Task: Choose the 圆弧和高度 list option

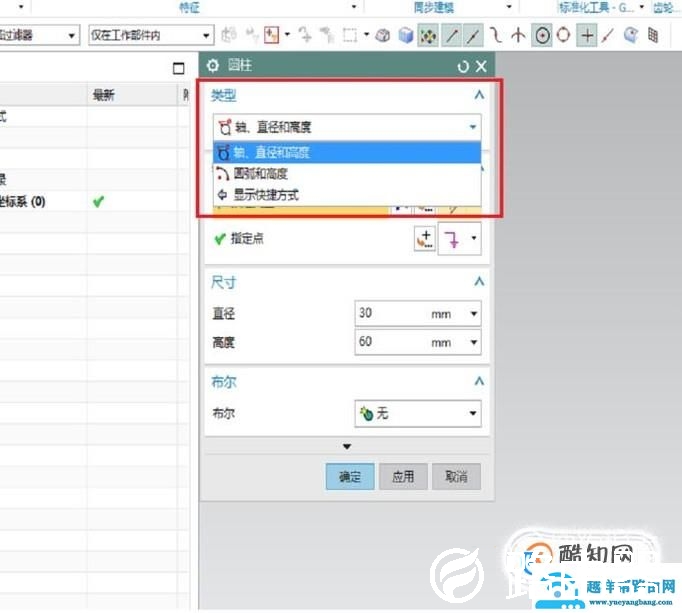Action: click(347, 174)
